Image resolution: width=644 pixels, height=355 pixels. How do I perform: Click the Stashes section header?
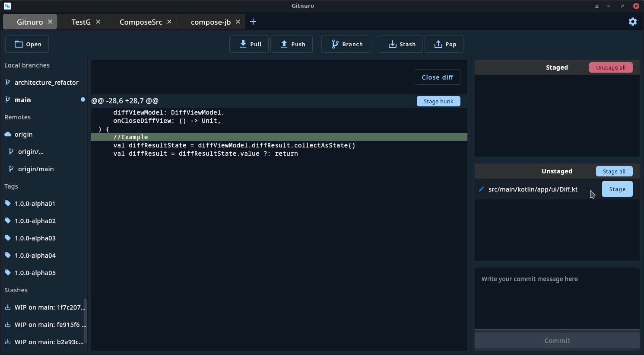16,290
